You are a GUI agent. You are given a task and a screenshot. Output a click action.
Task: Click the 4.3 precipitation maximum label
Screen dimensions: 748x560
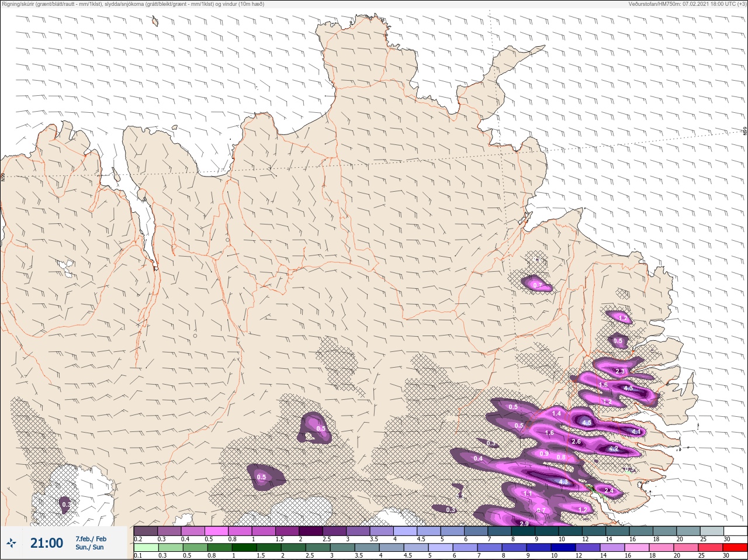pyautogui.click(x=563, y=482)
